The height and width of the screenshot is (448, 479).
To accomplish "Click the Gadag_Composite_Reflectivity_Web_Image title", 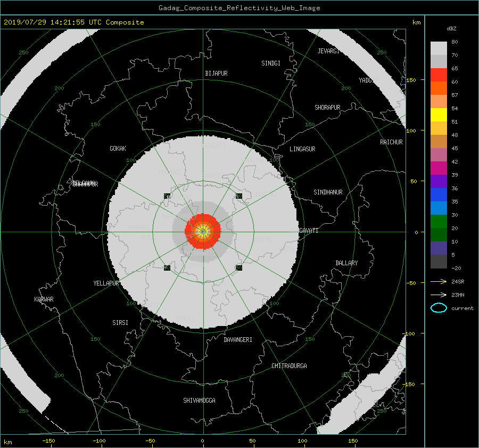I will click(x=239, y=8).
